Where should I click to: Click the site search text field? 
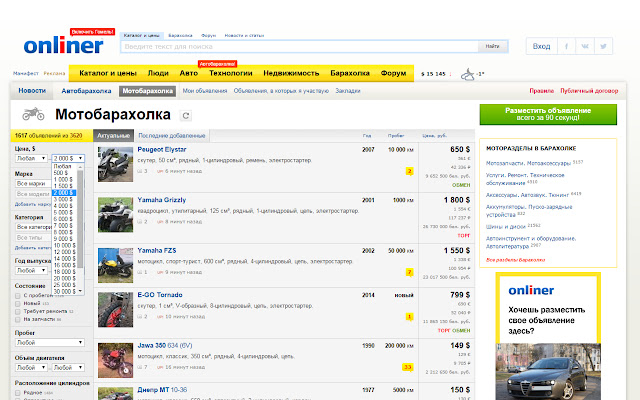point(299,47)
